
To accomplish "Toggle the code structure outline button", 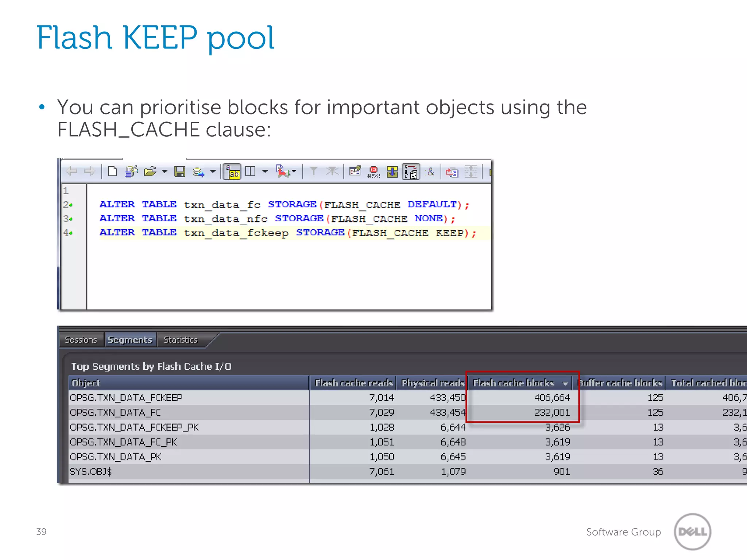I will (411, 172).
